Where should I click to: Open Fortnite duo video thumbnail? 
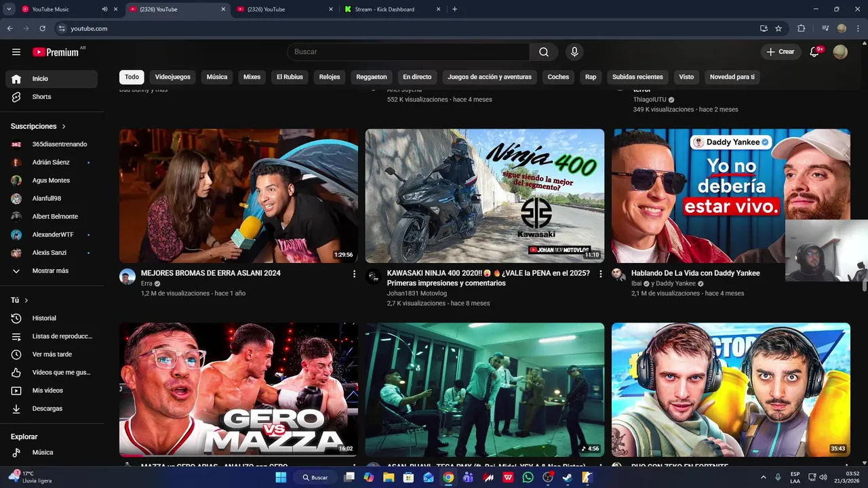pos(731,390)
